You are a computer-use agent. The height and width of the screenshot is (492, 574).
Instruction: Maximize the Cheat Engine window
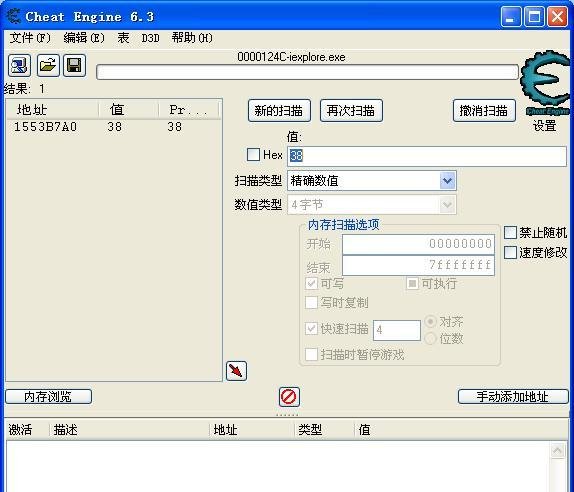[x=534, y=17]
